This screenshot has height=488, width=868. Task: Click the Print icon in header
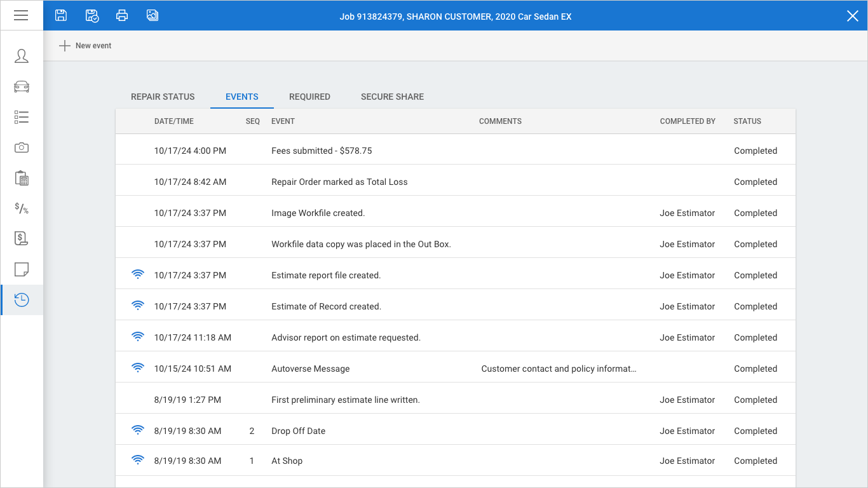coord(122,16)
